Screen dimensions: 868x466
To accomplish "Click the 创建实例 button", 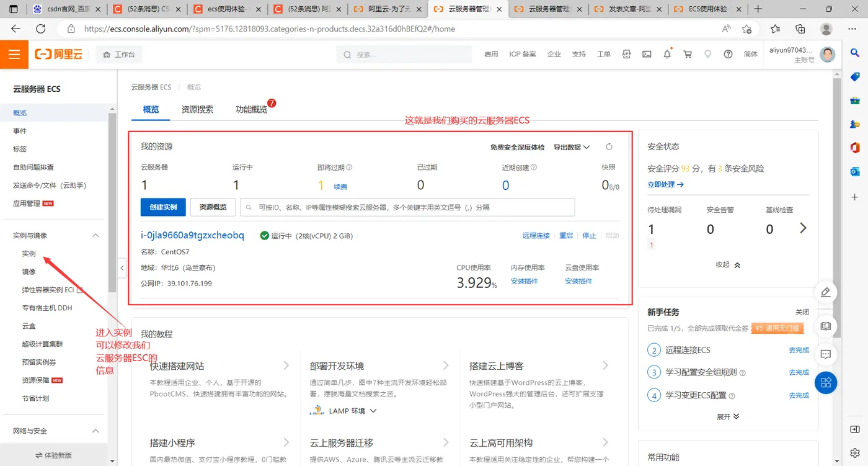I will coord(163,207).
